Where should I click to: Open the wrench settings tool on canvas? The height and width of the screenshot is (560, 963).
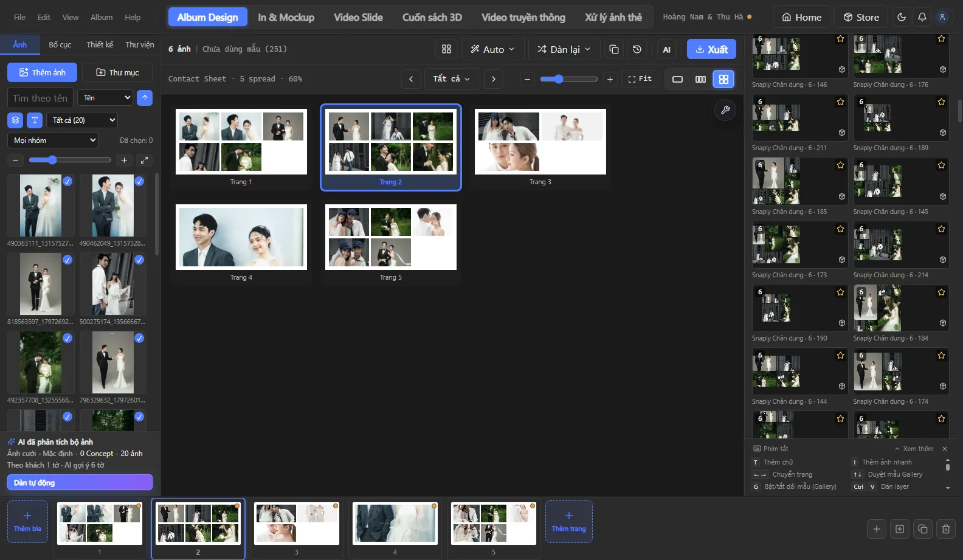click(x=725, y=110)
